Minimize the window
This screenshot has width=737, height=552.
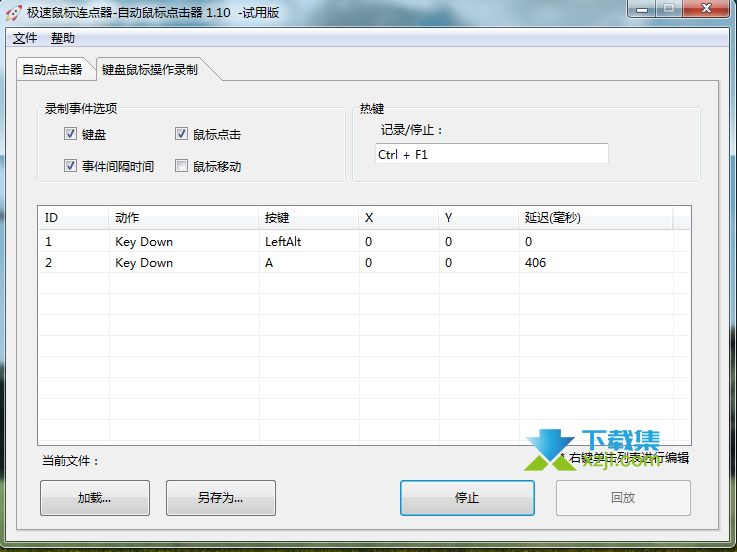(x=642, y=9)
